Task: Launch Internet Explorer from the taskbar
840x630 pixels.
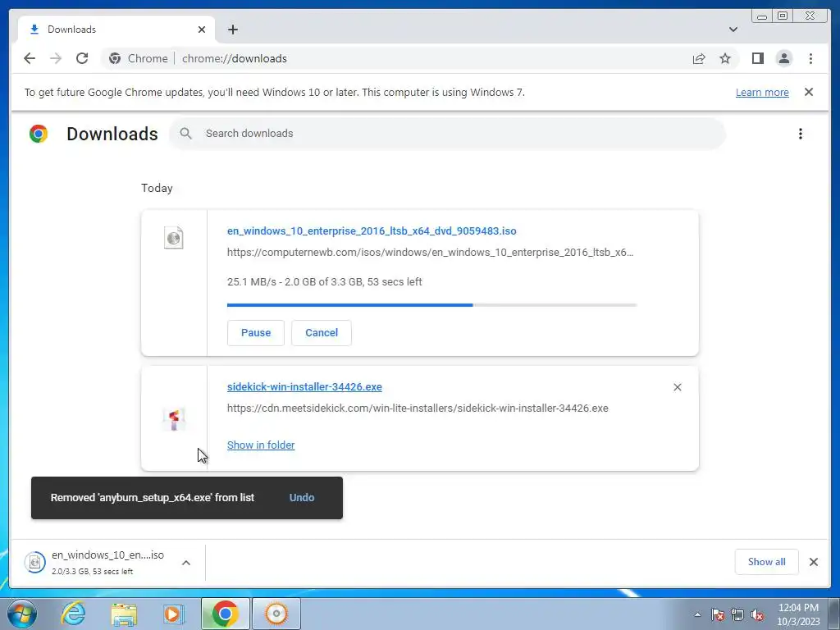Action: click(73, 614)
